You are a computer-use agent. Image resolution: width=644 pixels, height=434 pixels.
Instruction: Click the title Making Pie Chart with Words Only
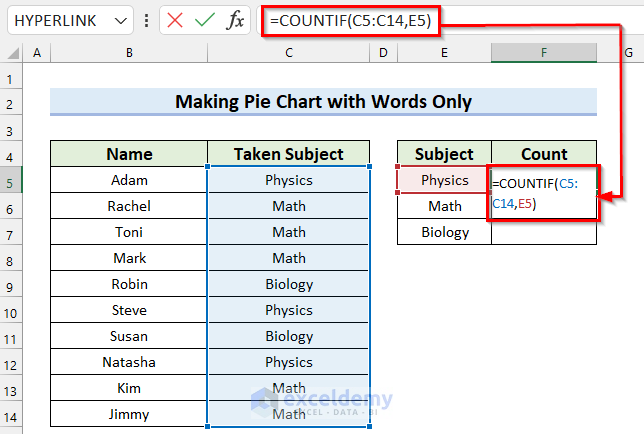coord(323,101)
